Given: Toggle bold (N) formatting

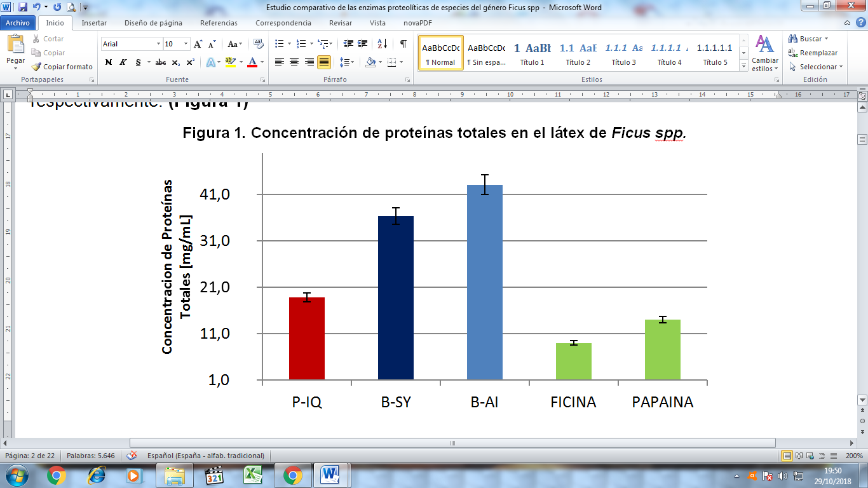Looking at the screenshot, I should click(x=109, y=62).
